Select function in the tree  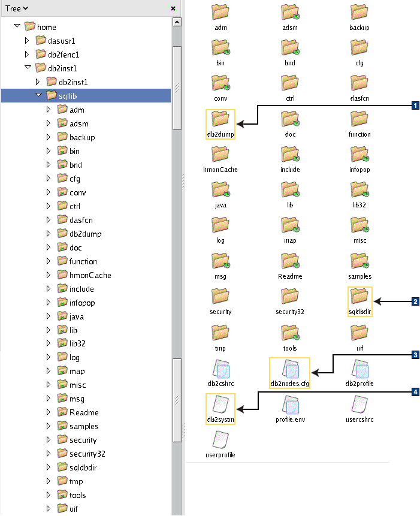coord(83,261)
